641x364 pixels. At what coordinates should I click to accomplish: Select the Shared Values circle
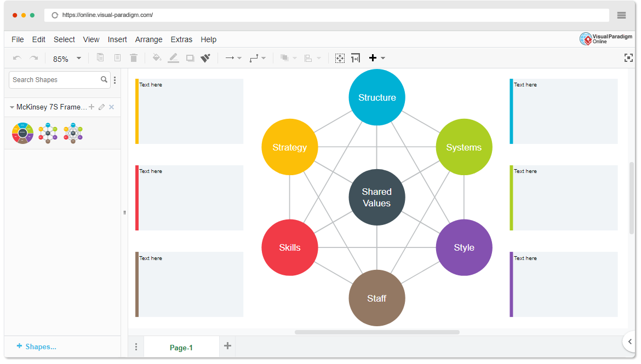pyautogui.click(x=377, y=197)
